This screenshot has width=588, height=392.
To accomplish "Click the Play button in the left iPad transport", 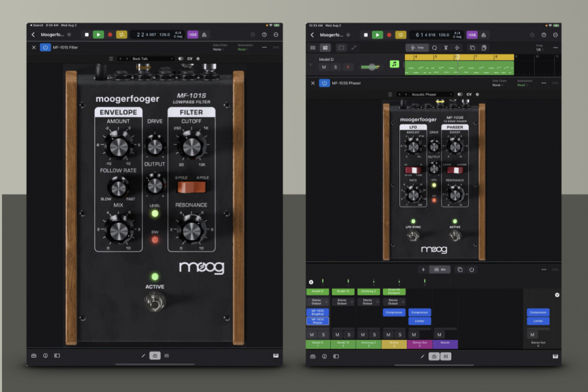I will pyautogui.click(x=98, y=34).
